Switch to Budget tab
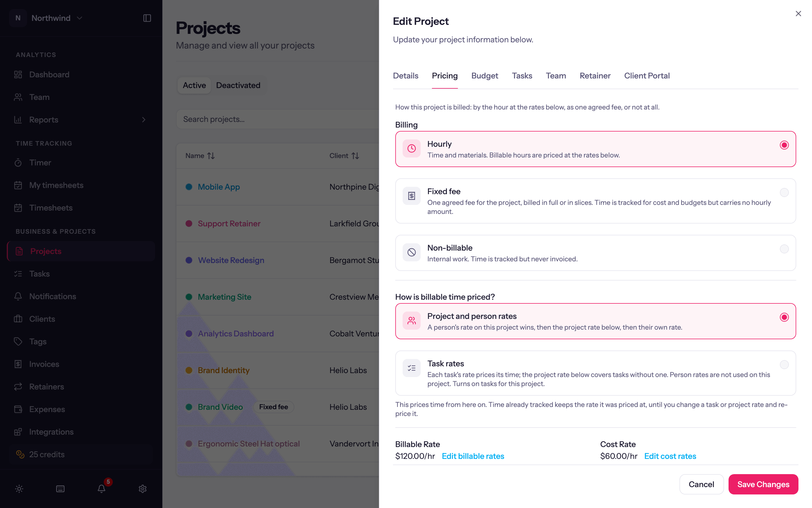The height and width of the screenshot is (508, 812). (484, 76)
